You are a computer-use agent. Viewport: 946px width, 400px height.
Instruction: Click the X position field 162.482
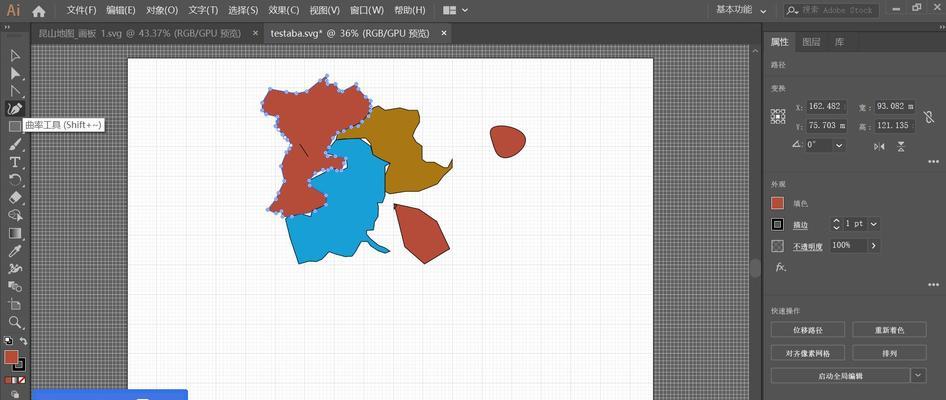826,106
